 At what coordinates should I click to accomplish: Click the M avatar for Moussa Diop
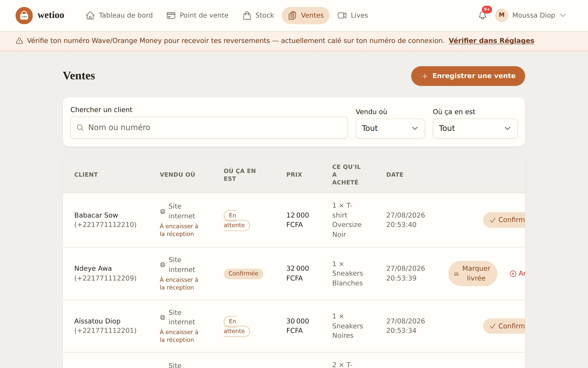(x=501, y=15)
